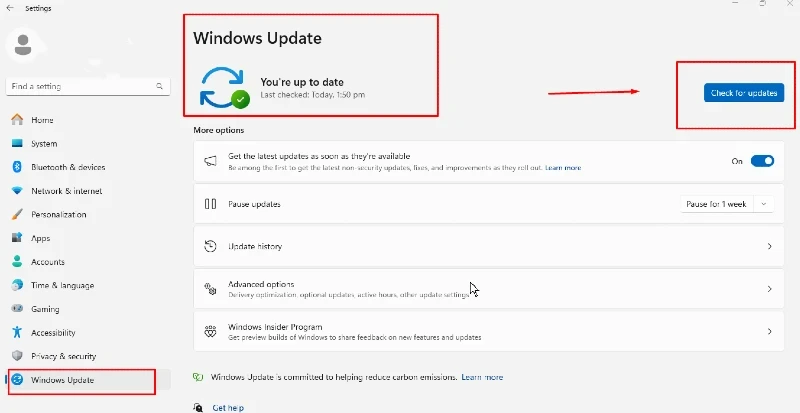Open Advanced options row
The height and width of the screenshot is (413, 800).
[488, 289]
